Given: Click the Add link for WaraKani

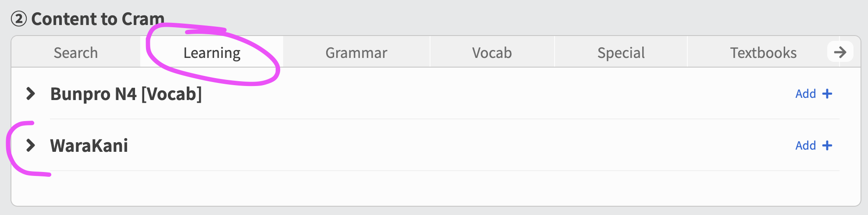Looking at the screenshot, I should click(806, 146).
